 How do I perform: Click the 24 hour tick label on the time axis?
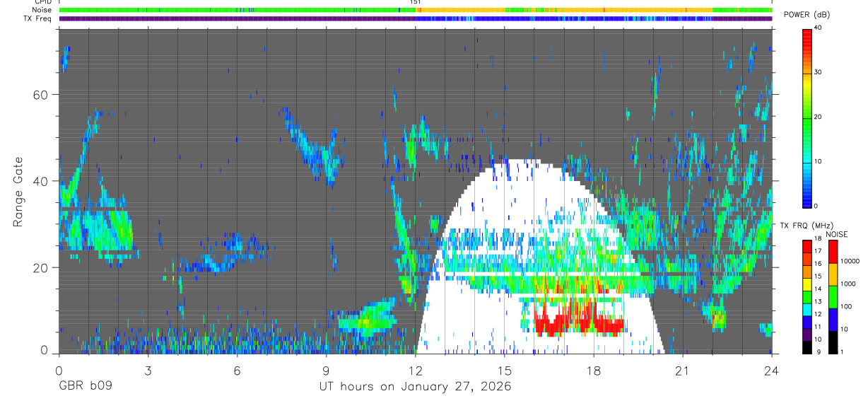[771, 370]
